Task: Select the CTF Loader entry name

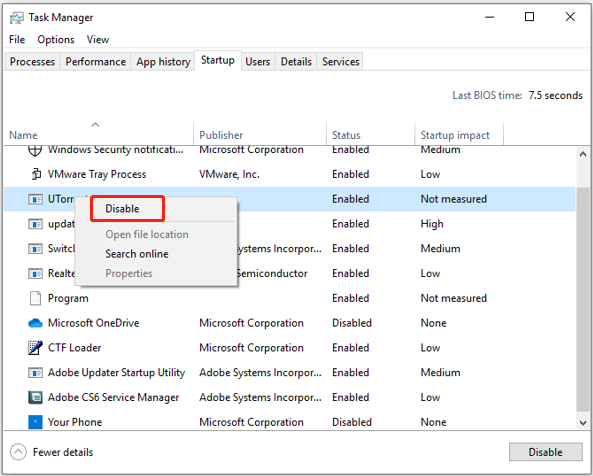Action: pos(75,348)
